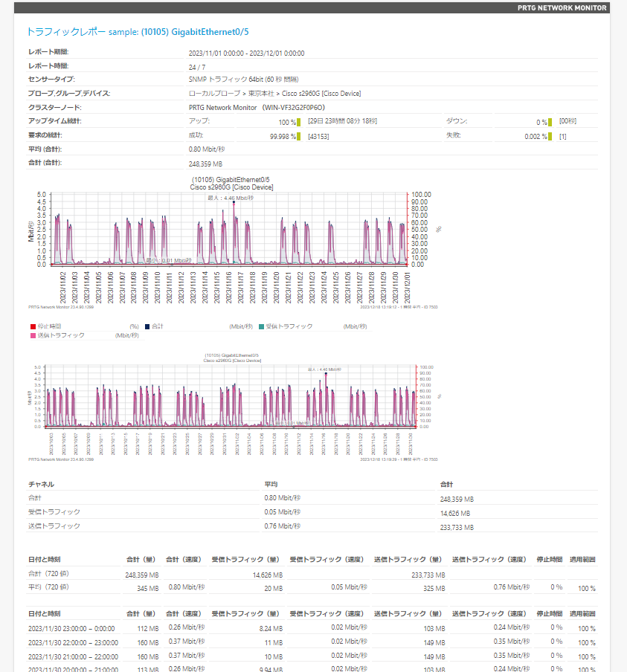This screenshot has width=627, height=672.
Task: Select the 2023/11/30 22:00:00 – 23:00:00 row
Action: point(312,643)
